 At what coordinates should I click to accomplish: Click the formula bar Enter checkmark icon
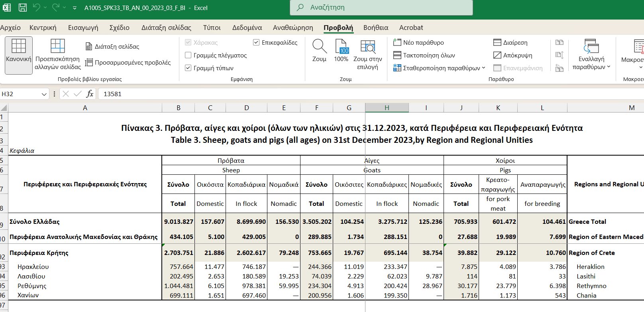[x=78, y=94]
